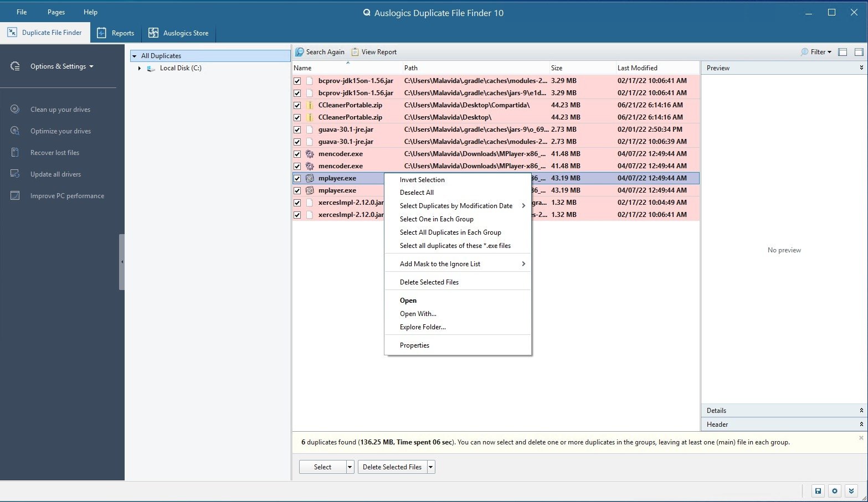Screen dimensions: 868x502
Task: Click the Clean up your drives icon
Action: click(x=15, y=109)
